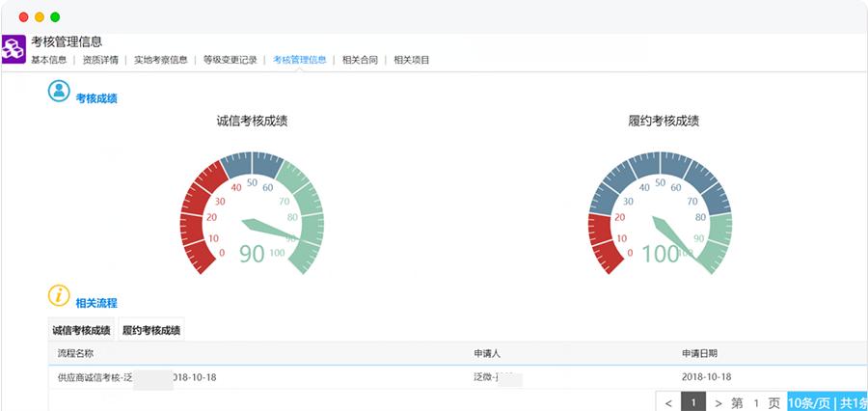Screen dimensions: 868x411
Task: Click the 相关流程 section heading
Action: pyautogui.click(x=96, y=303)
